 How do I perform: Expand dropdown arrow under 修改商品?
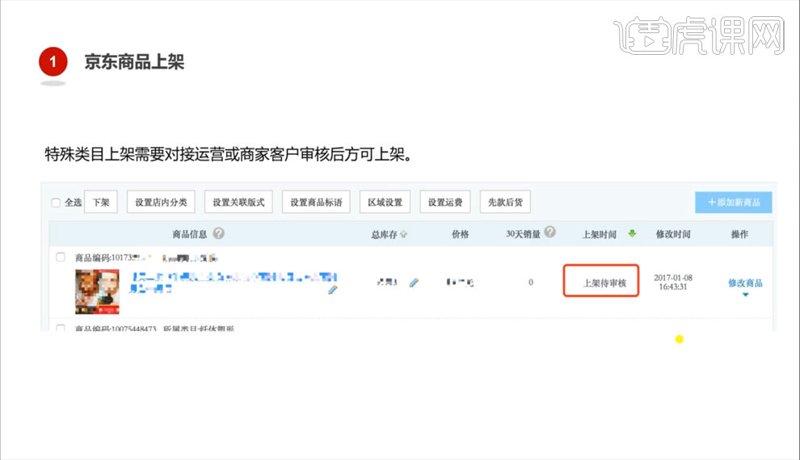tap(745, 295)
